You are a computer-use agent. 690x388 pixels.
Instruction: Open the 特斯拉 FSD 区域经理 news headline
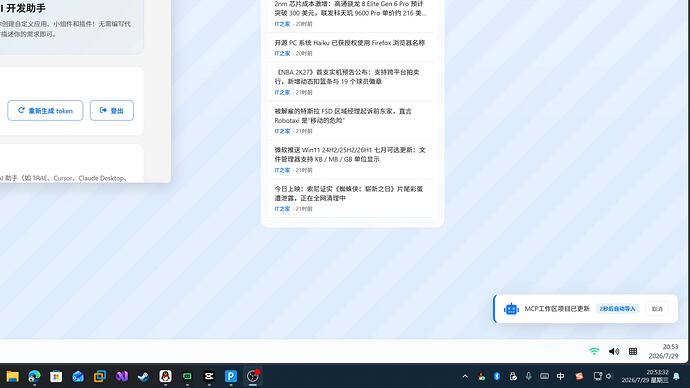pos(343,116)
